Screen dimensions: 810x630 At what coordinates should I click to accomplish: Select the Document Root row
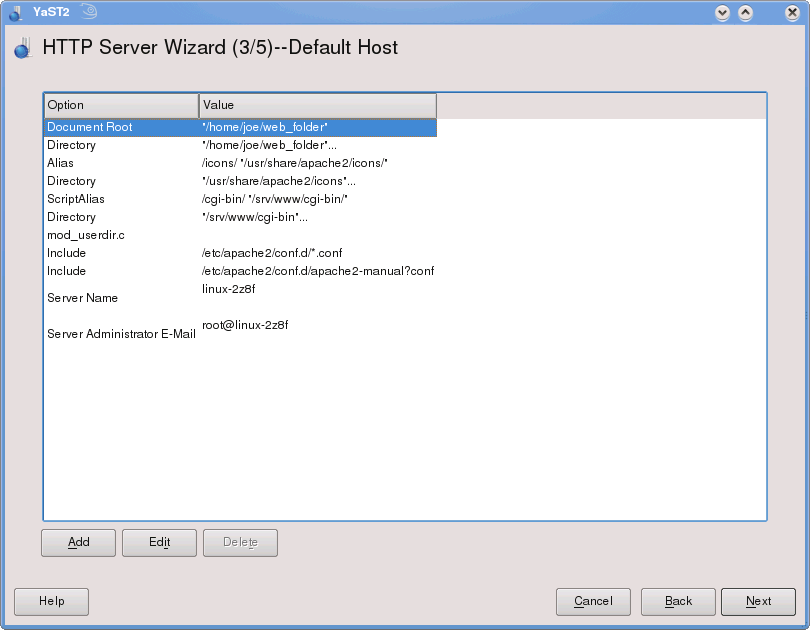click(x=240, y=128)
